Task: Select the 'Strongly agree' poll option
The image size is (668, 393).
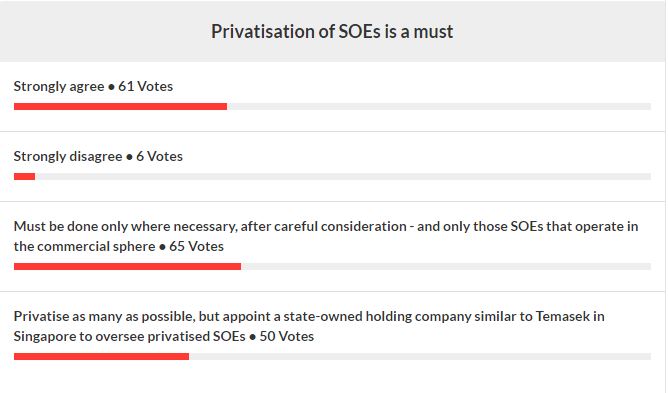Action: (59, 87)
